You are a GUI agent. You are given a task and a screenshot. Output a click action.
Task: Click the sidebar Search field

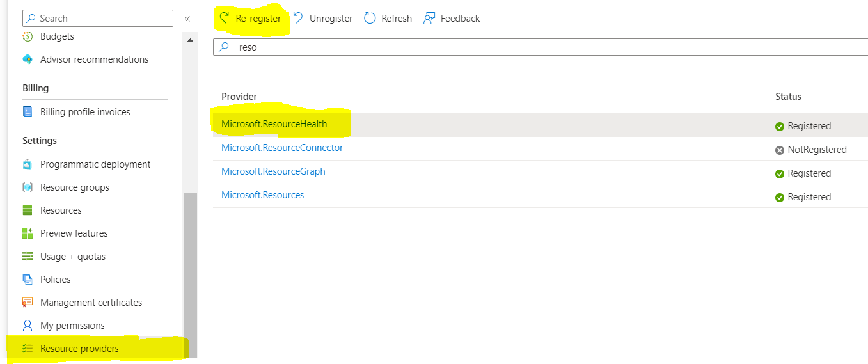pyautogui.click(x=98, y=19)
